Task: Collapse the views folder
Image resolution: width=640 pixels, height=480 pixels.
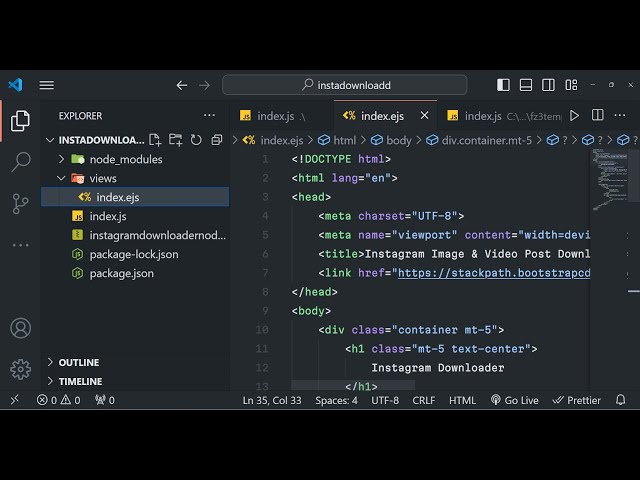Action: [x=103, y=178]
